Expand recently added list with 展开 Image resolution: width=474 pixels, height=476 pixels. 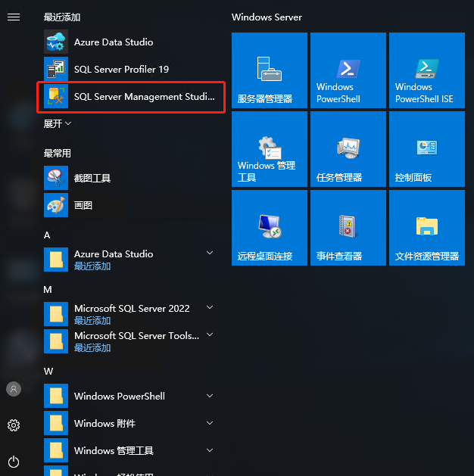[x=58, y=123]
